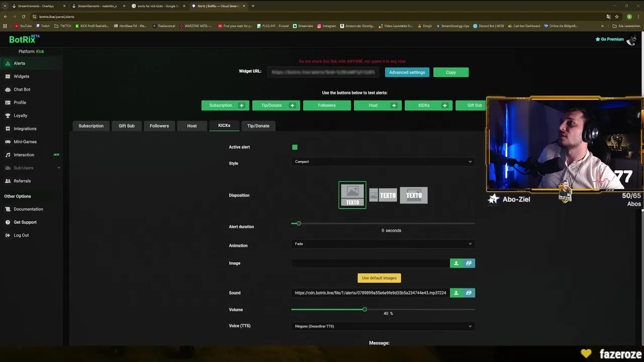
Task: Switch to the Followers alert tab
Action: coord(159,126)
